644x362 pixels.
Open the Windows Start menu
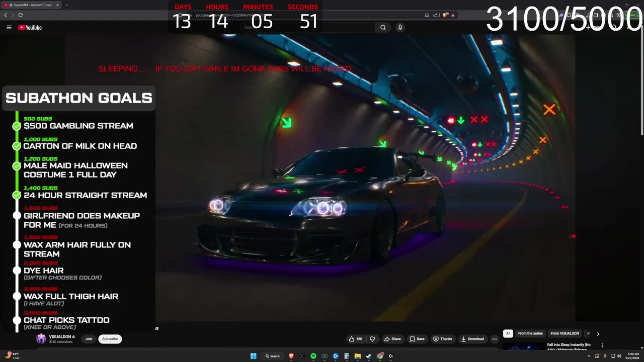pos(254,356)
